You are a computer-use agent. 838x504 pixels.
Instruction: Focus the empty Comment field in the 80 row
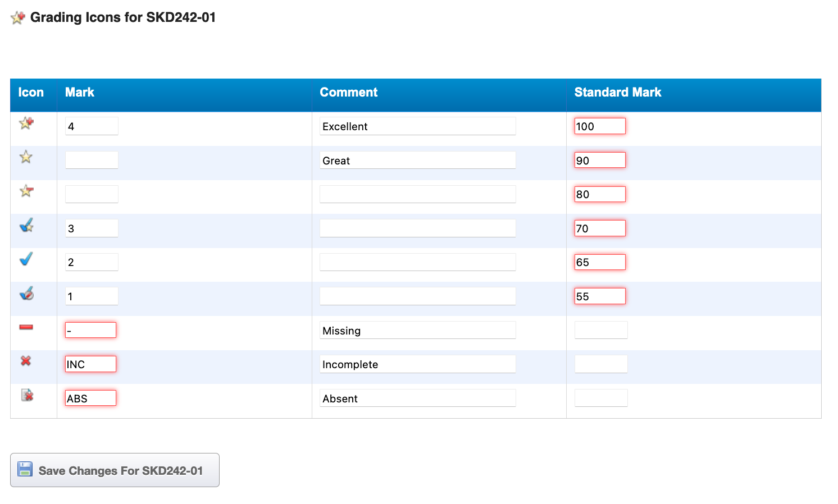(418, 194)
